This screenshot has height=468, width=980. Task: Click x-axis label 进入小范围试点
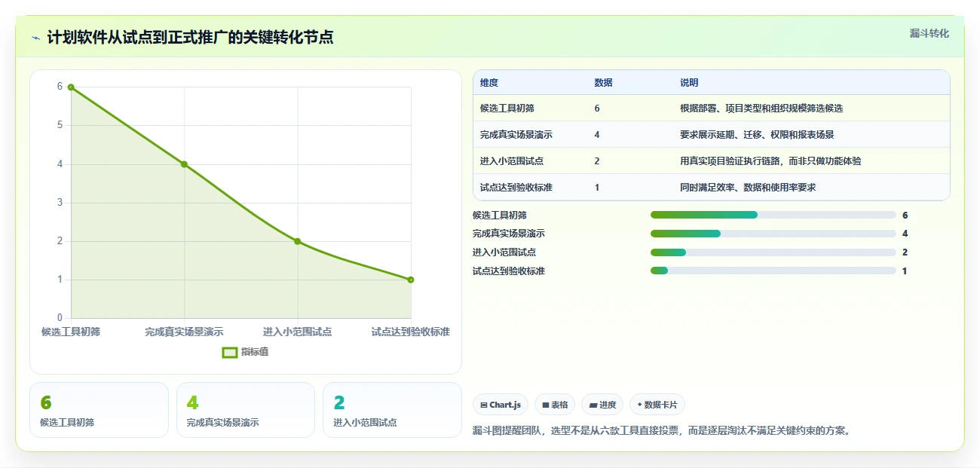click(x=298, y=332)
